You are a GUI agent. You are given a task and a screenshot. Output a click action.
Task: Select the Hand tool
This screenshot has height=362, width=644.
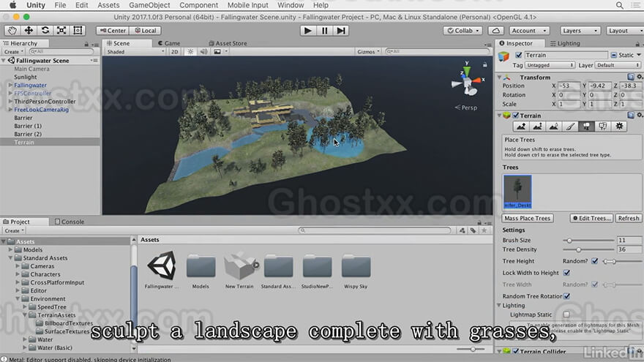[12, 31]
